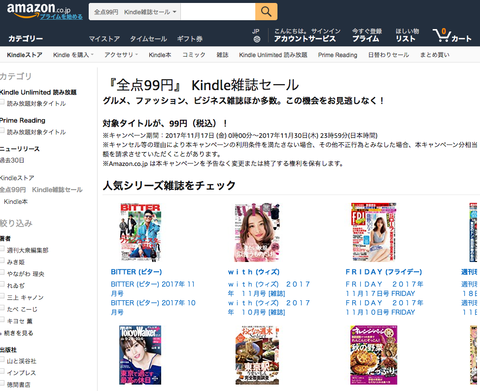Open おとなの週末 magazine cover thumbnail
The image size is (480, 391).
257,355
